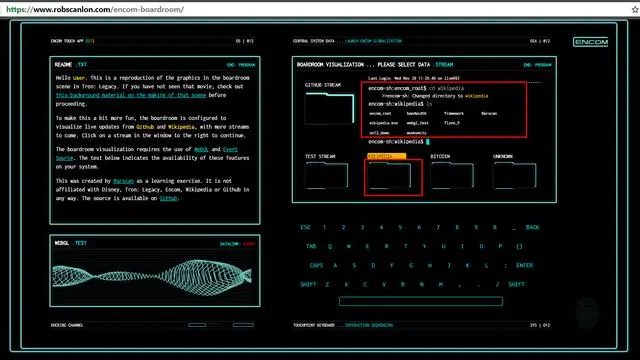Select the highlighted WIKIPEDIA folder
This screenshot has height=360, width=640.
click(390, 176)
